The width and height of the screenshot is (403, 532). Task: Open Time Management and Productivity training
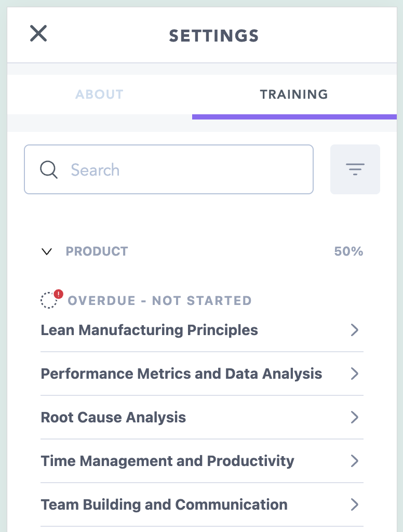coord(167,461)
